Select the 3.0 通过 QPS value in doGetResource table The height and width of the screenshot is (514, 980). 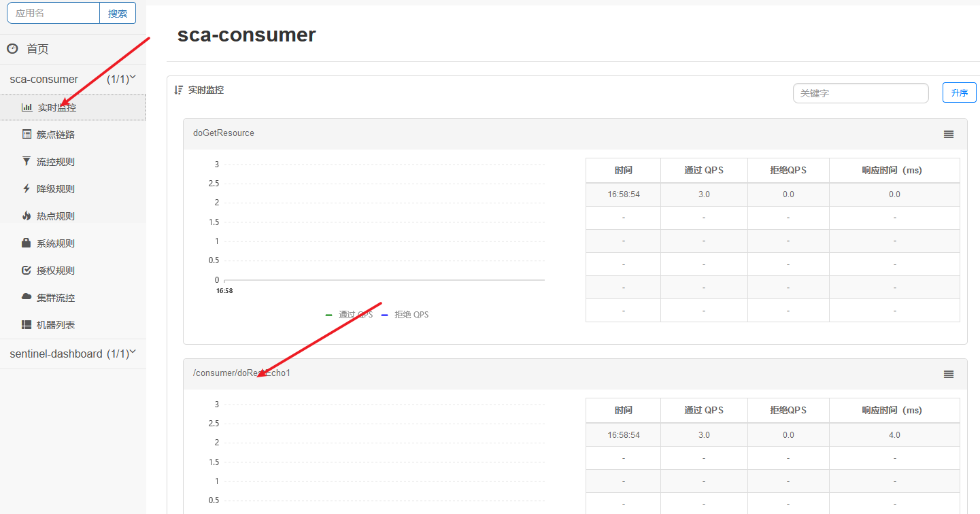pos(704,194)
